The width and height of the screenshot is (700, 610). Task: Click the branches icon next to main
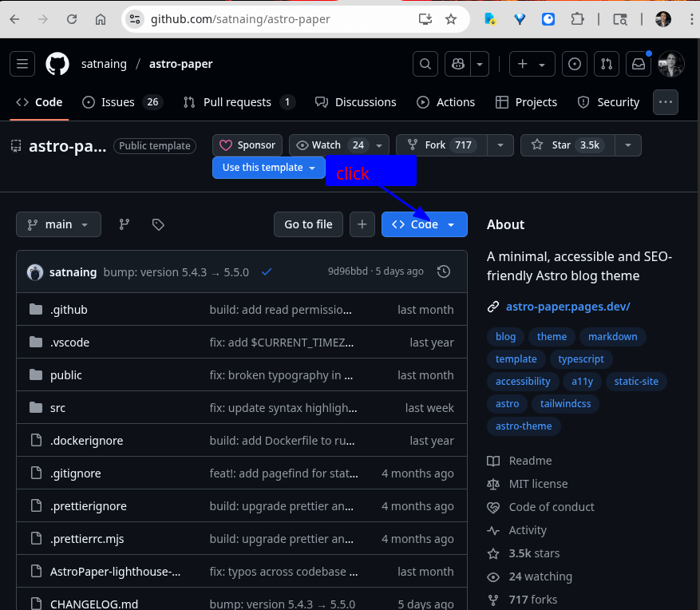pyautogui.click(x=124, y=224)
